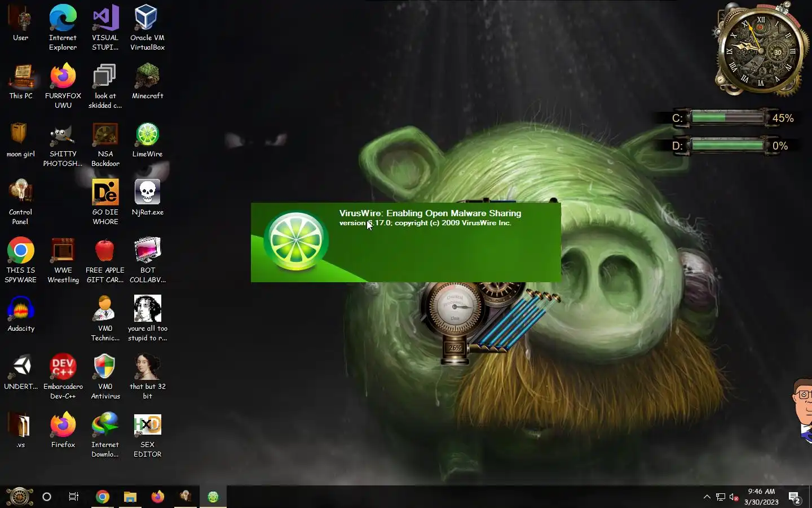Select the UNDERT... Unity icon
Viewport: 812px width, 508px height.
tap(21, 372)
